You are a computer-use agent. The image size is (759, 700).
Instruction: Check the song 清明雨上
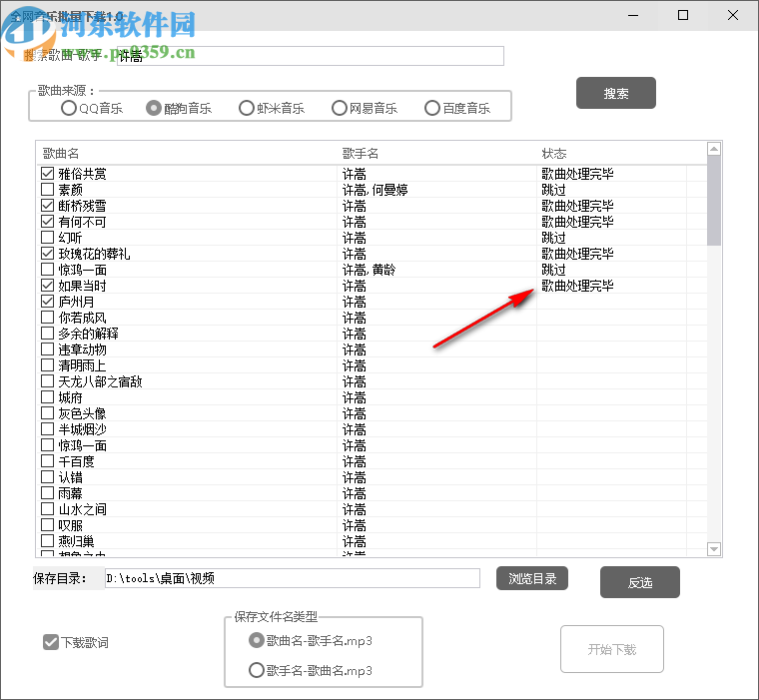click(x=48, y=365)
